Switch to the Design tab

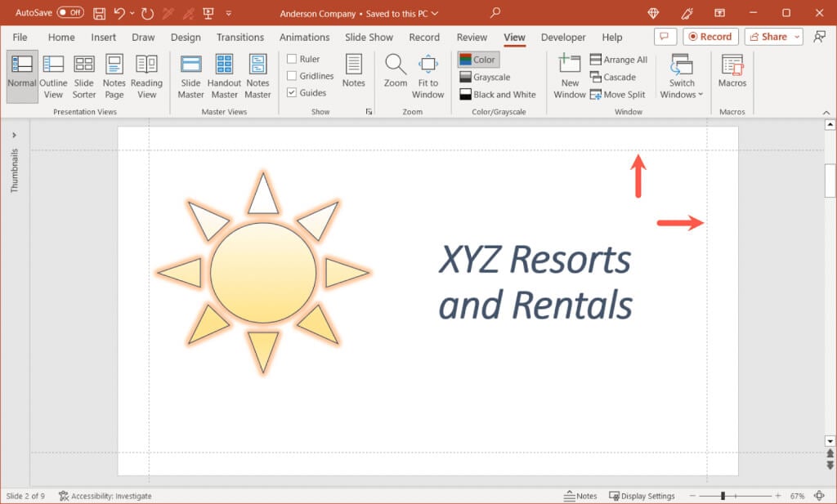[x=186, y=38]
